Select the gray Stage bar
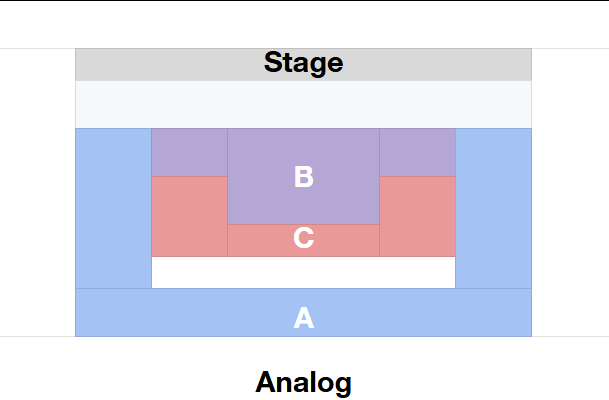The image size is (609, 400). tap(150, 64)
